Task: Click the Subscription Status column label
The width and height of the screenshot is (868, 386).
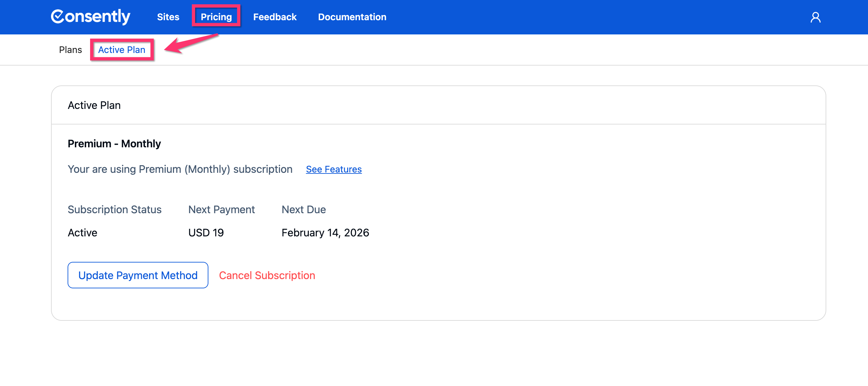Action: (x=115, y=209)
